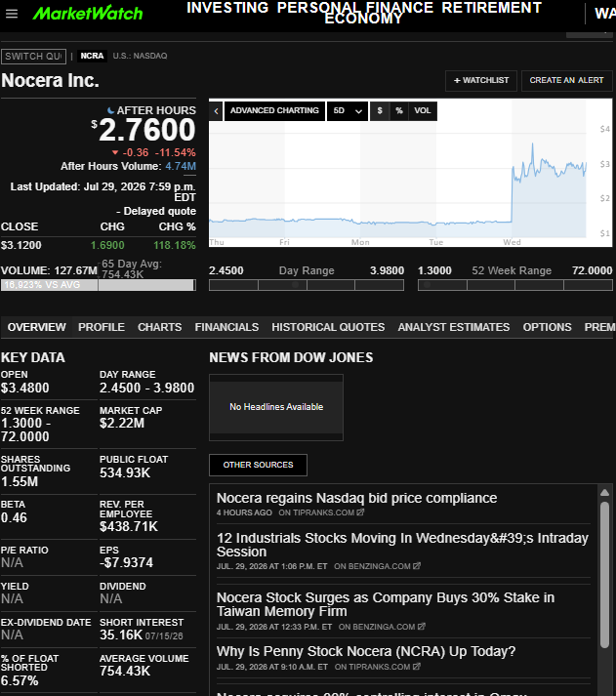The height and width of the screenshot is (696, 616).
Task: Open the Personal Finance menu
Action: (x=355, y=8)
